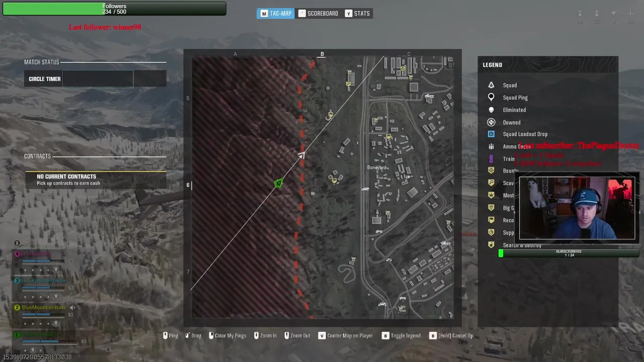Screen dimensions: 644x362
Task: Click the Supply Run legend icon
Action: pos(491,232)
